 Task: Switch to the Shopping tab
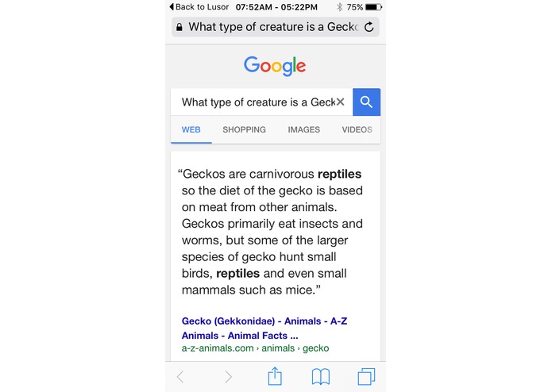[x=244, y=129]
